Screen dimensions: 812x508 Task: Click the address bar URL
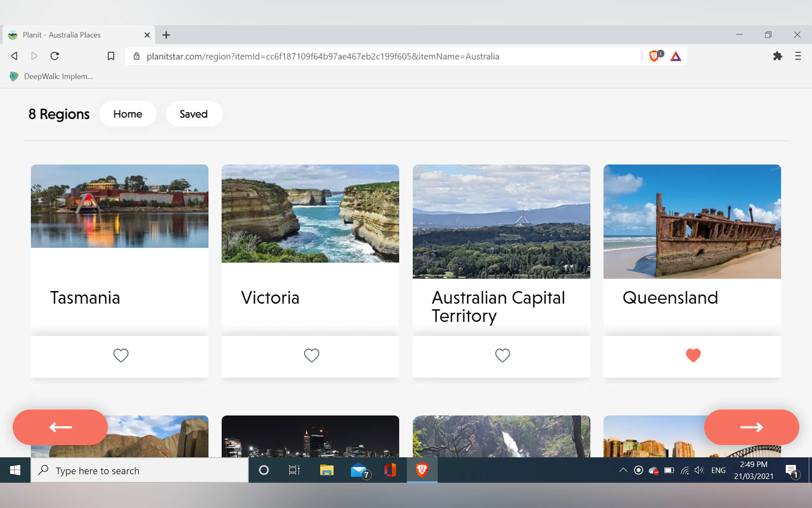322,56
